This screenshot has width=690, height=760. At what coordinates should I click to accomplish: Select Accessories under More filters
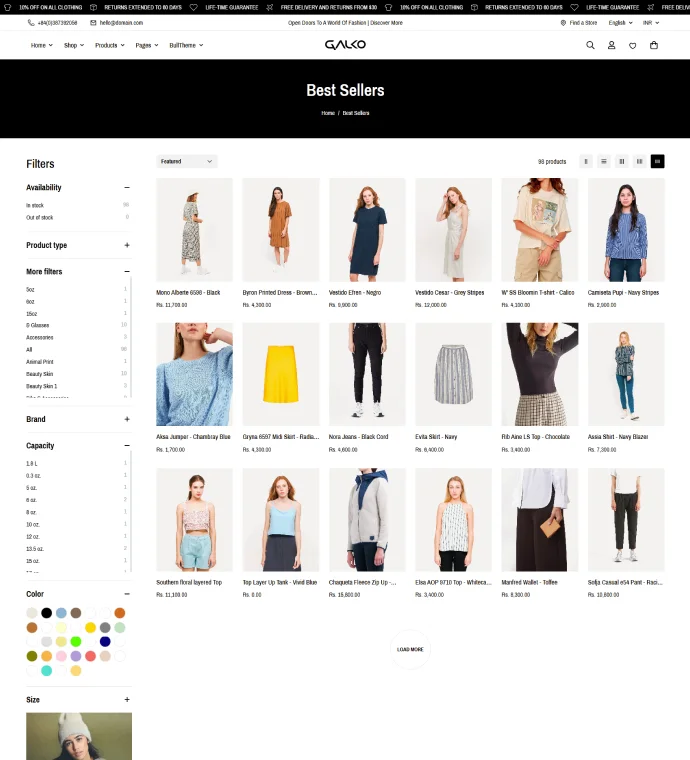click(77, 337)
